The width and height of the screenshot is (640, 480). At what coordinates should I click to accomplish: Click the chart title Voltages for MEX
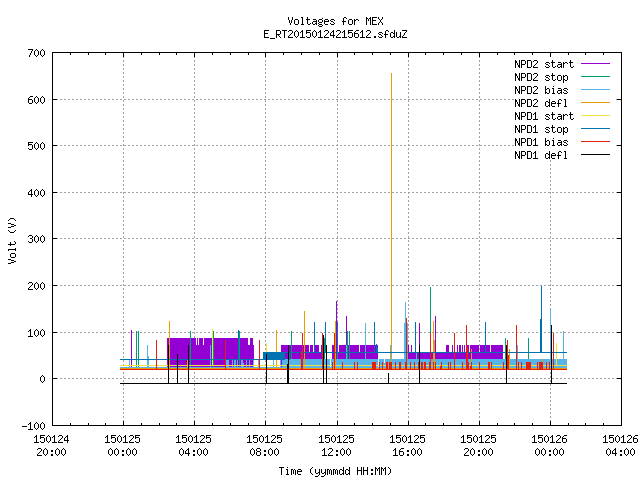coord(335,21)
